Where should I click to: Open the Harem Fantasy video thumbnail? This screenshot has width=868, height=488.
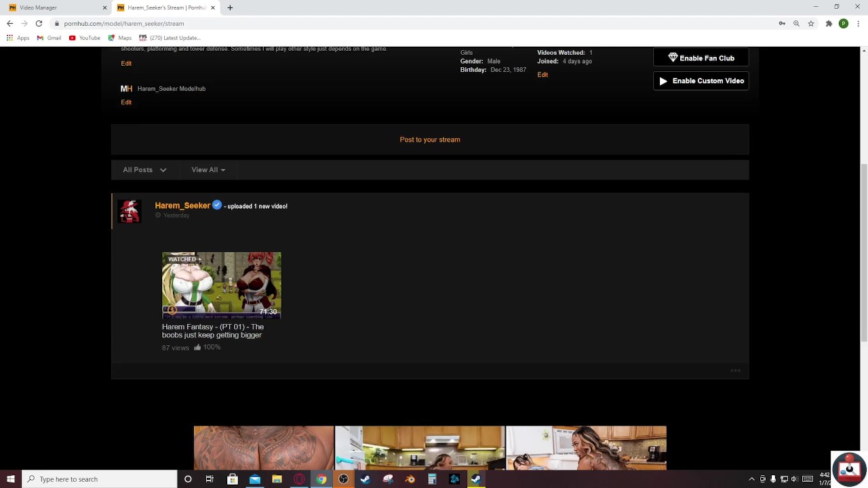222,285
